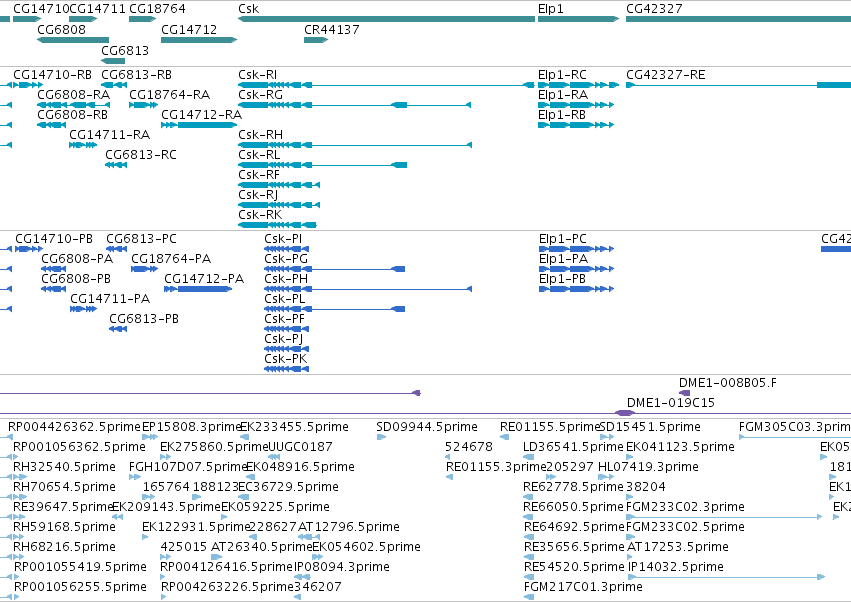
Task: Select the Csk-RF transcript label
Action: click(x=259, y=175)
